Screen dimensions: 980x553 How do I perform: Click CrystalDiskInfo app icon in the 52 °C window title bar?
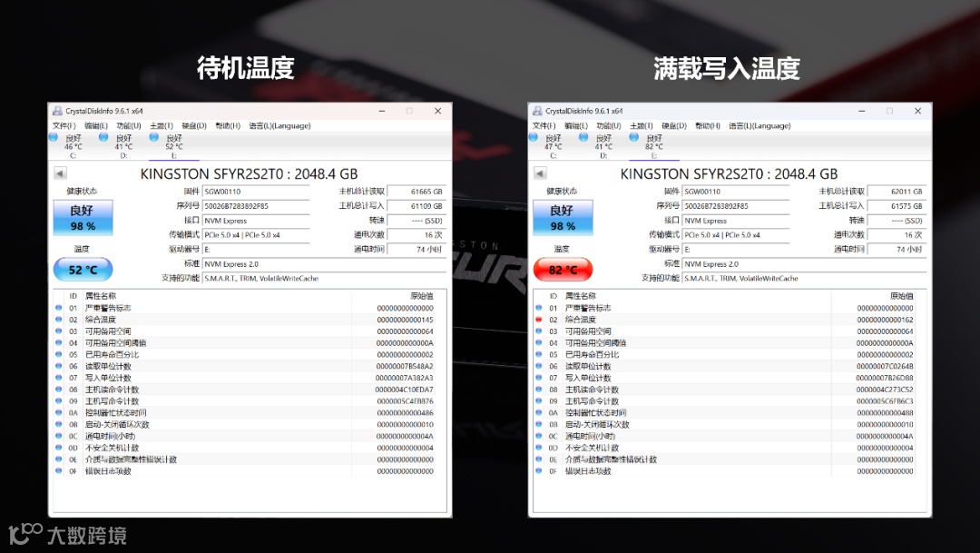point(57,111)
